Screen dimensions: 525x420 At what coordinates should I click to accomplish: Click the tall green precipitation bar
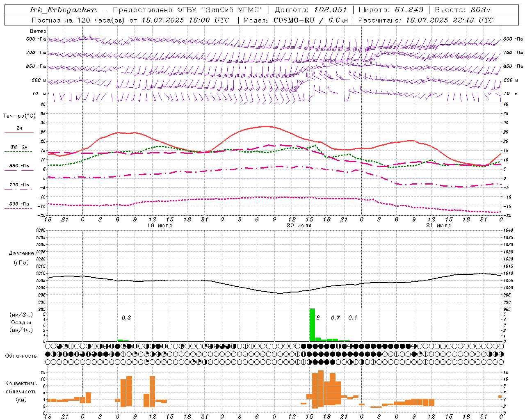(x=312, y=325)
